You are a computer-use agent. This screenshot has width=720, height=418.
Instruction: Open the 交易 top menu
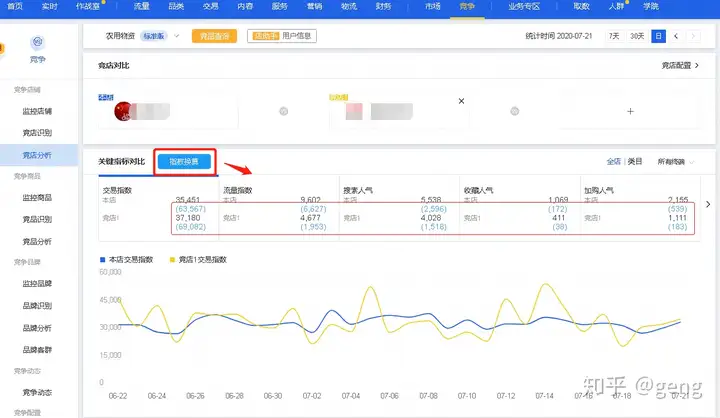coord(210,6)
